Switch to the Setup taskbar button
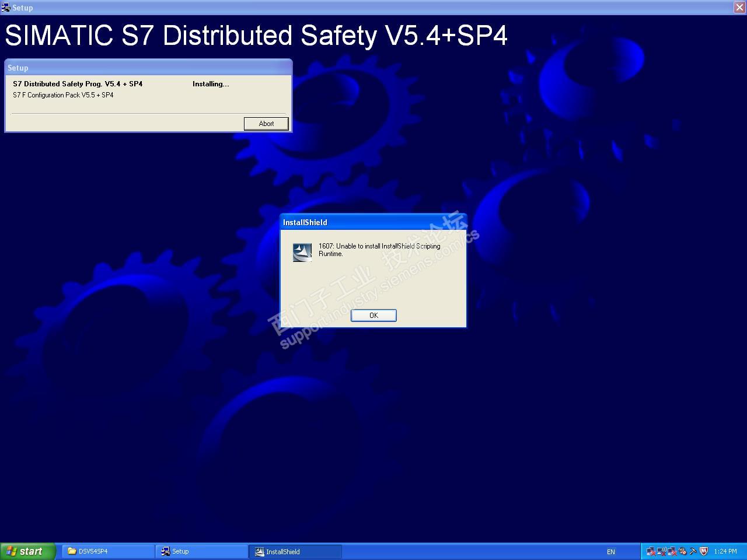747x560 pixels. pyautogui.click(x=202, y=551)
